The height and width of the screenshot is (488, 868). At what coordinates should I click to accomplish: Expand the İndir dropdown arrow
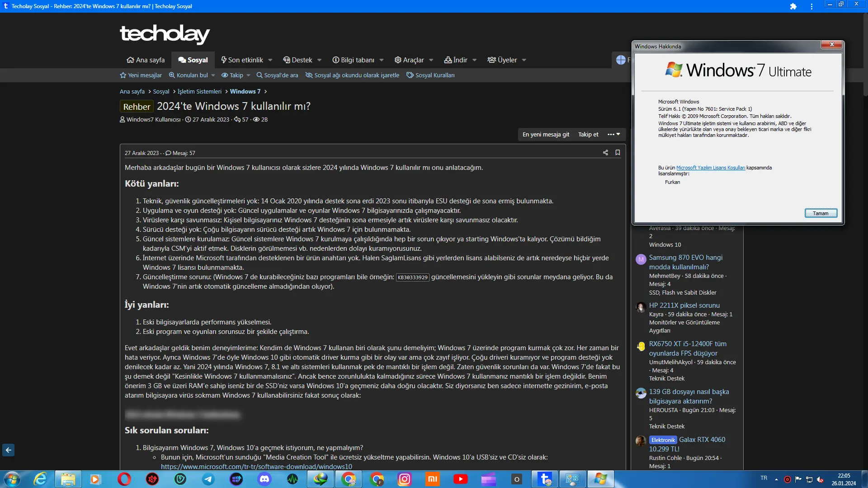475,60
